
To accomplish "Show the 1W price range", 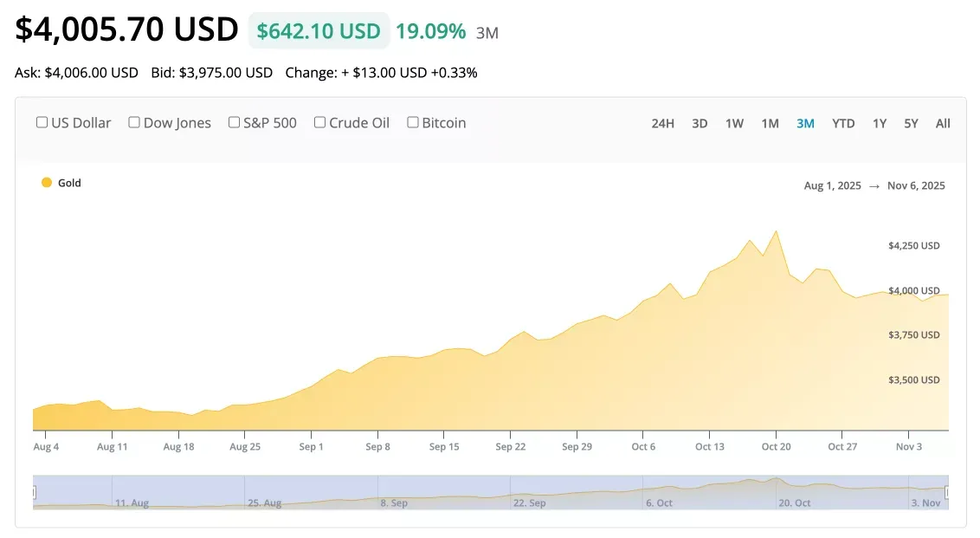I will tap(734, 123).
